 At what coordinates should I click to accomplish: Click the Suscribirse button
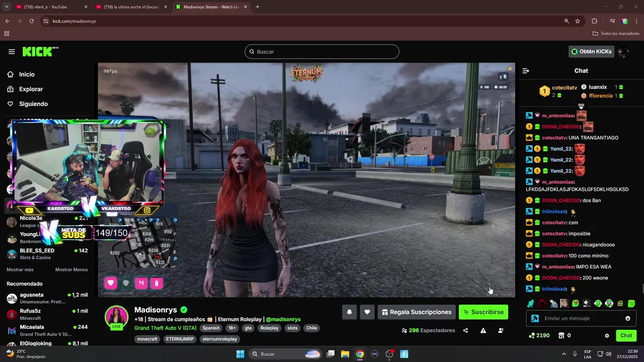pos(484,312)
